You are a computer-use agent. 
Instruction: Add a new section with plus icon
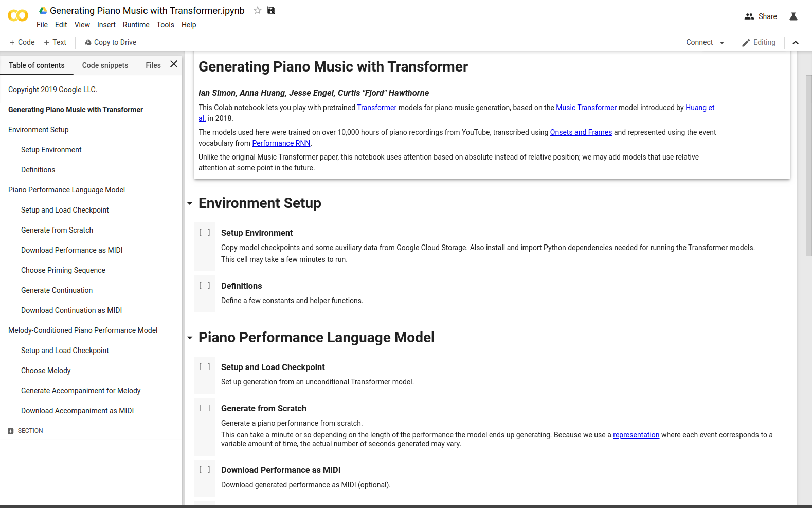(x=11, y=431)
